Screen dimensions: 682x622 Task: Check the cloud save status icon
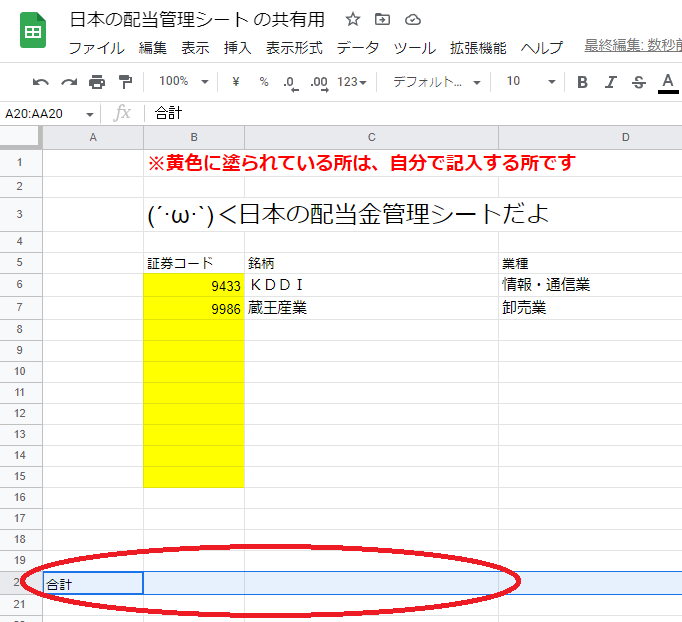(x=412, y=20)
